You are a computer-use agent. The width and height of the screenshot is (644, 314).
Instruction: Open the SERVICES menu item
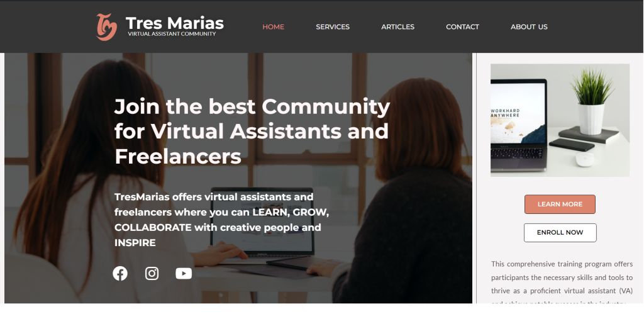coord(333,26)
